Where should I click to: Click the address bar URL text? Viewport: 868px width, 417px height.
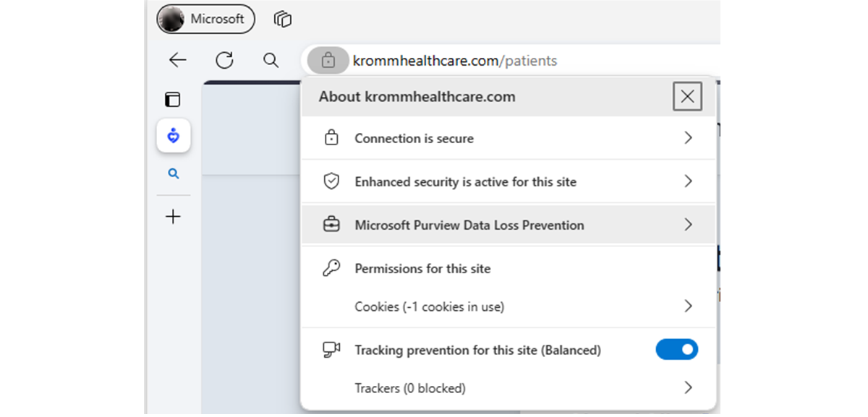coord(455,61)
